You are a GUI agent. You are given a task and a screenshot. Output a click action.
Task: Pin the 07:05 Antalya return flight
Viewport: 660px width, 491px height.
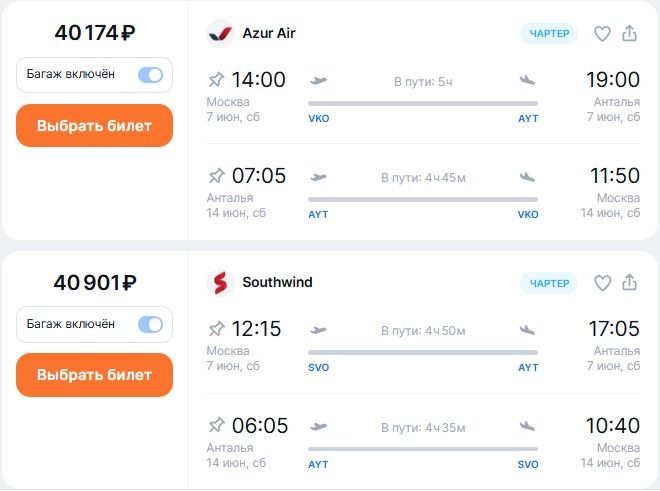216,176
